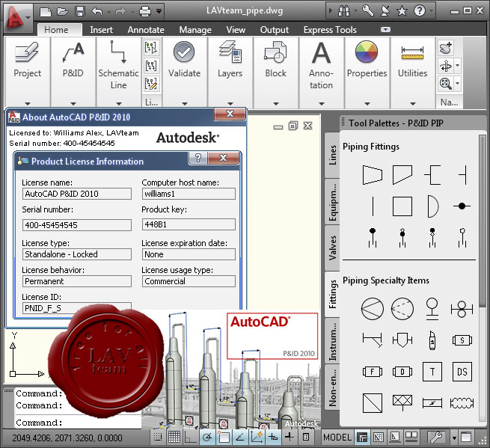Open the Express Tools ribbon tab

(330, 30)
